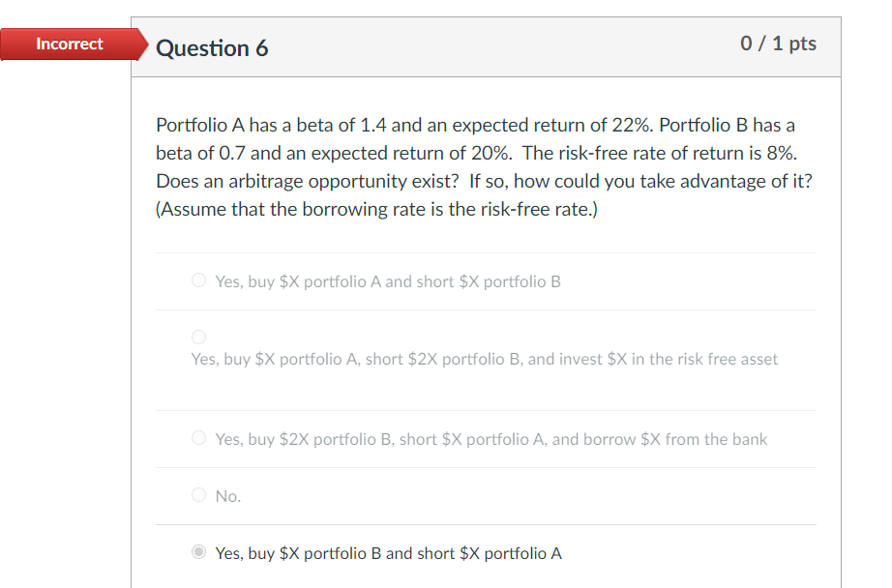Select radio button for 'invest $X in risk free asset' option
Image resolution: width=892 pixels, height=588 pixels.
(198, 337)
